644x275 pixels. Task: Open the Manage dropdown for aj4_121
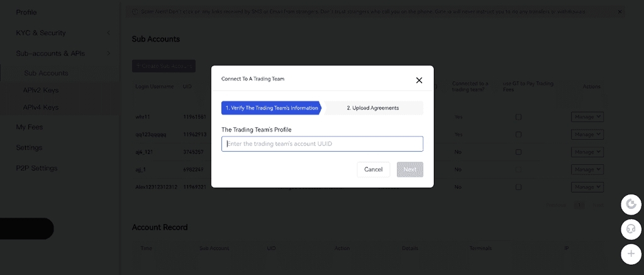click(x=587, y=152)
